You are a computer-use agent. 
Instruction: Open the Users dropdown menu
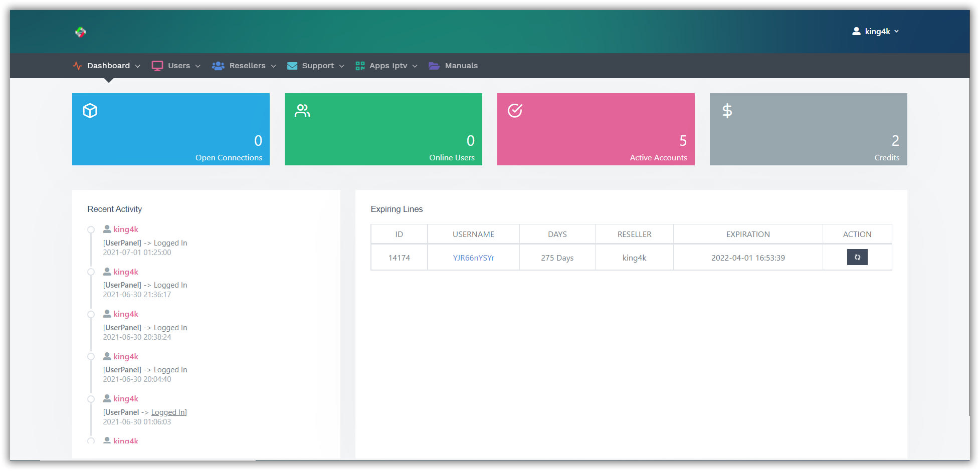tap(179, 65)
